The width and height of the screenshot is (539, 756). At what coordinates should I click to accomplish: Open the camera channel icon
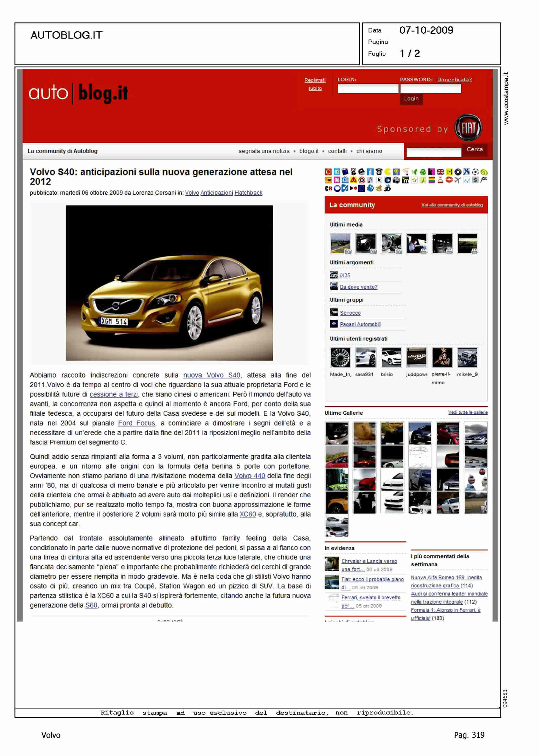click(396, 180)
